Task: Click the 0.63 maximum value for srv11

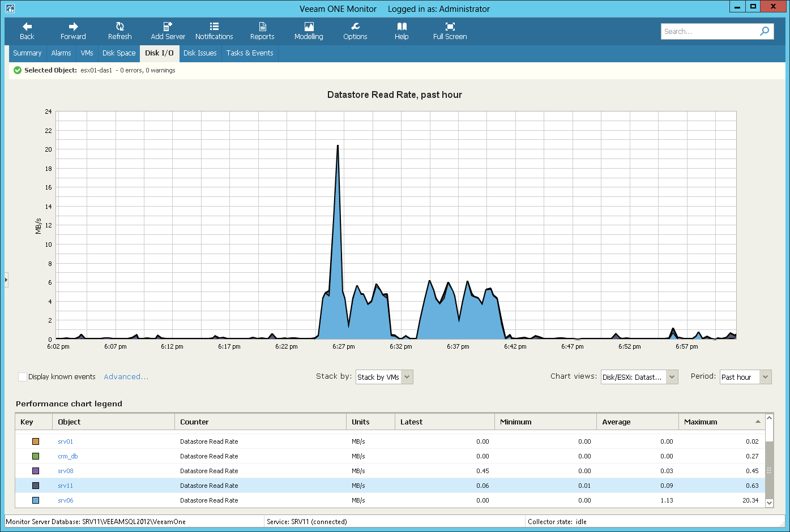Action: click(752, 486)
